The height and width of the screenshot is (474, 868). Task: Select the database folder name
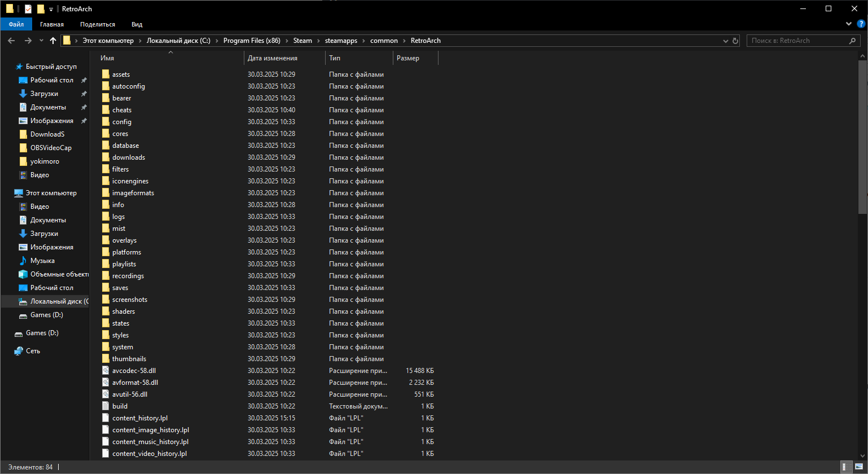(x=125, y=146)
